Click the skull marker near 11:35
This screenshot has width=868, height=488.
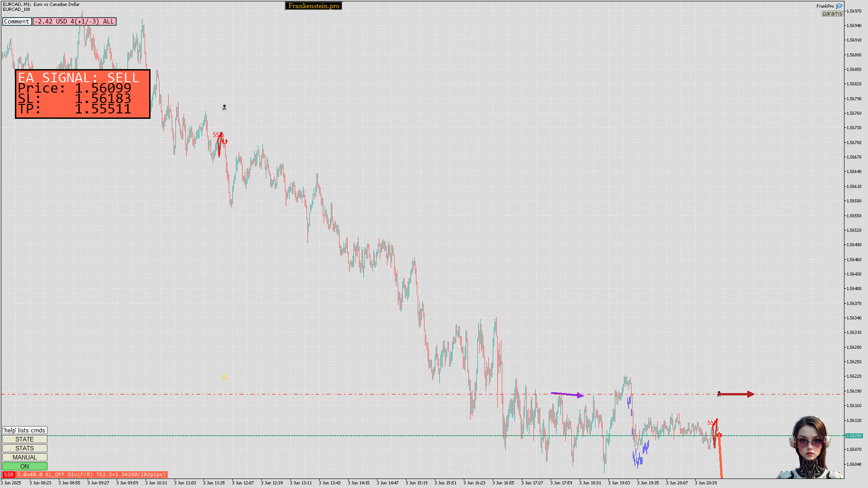224,108
